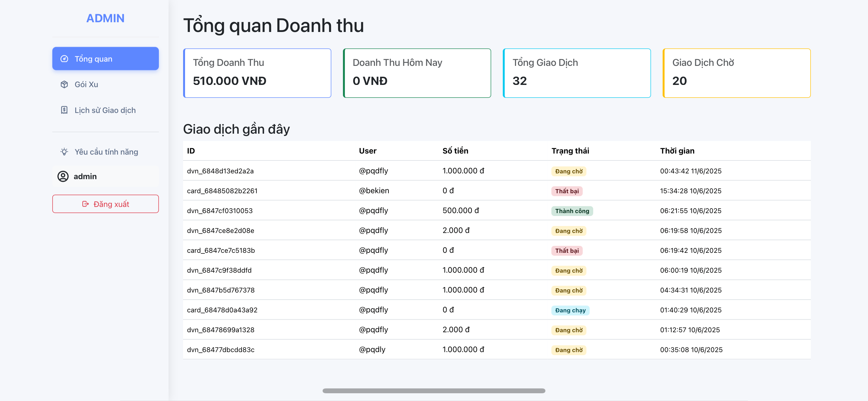The height and width of the screenshot is (401, 868).
Task: Click the ADMIN logo link
Action: tap(105, 18)
